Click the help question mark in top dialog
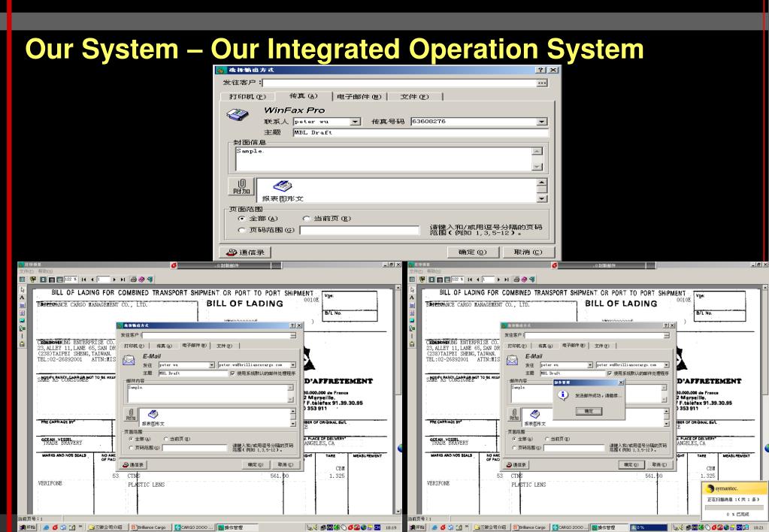This screenshot has width=769, height=532. pos(540,70)
